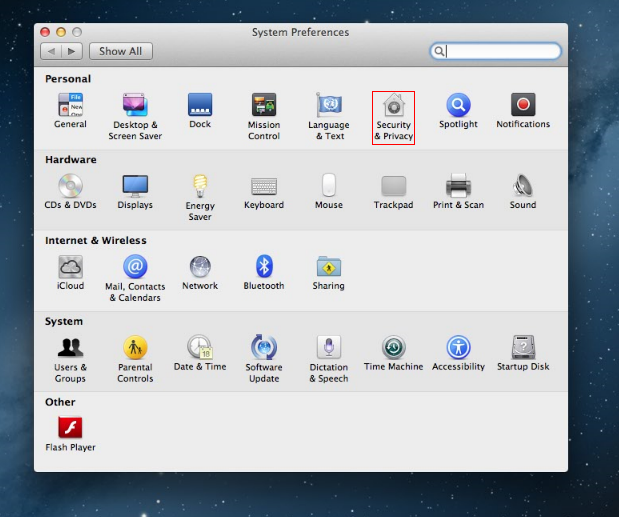Screen dimensions: 619x517
Task: Focus the preferences search field
Action: pos(495,51)
